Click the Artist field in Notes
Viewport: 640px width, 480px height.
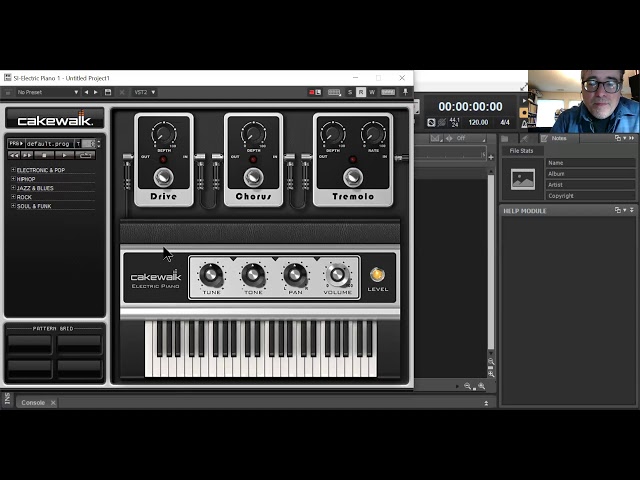591,185
